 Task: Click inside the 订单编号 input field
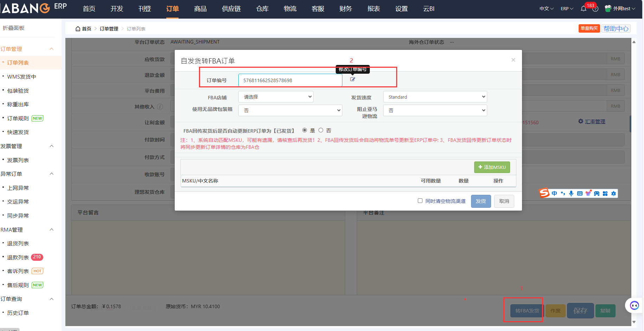tap(290, 80)
